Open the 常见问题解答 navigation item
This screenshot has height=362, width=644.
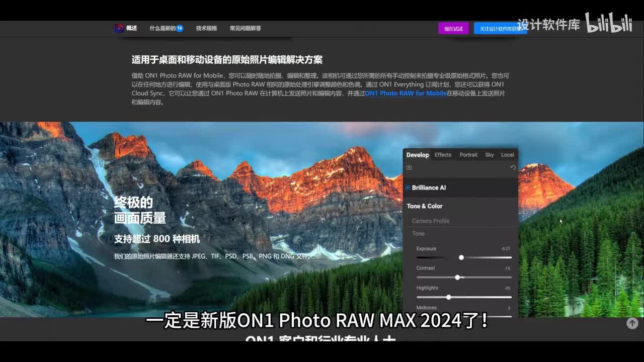coord(245,28)
